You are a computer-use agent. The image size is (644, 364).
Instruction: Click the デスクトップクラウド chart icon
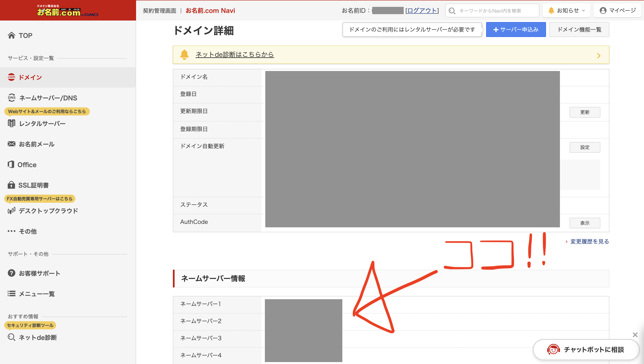[x=11, y=211]
